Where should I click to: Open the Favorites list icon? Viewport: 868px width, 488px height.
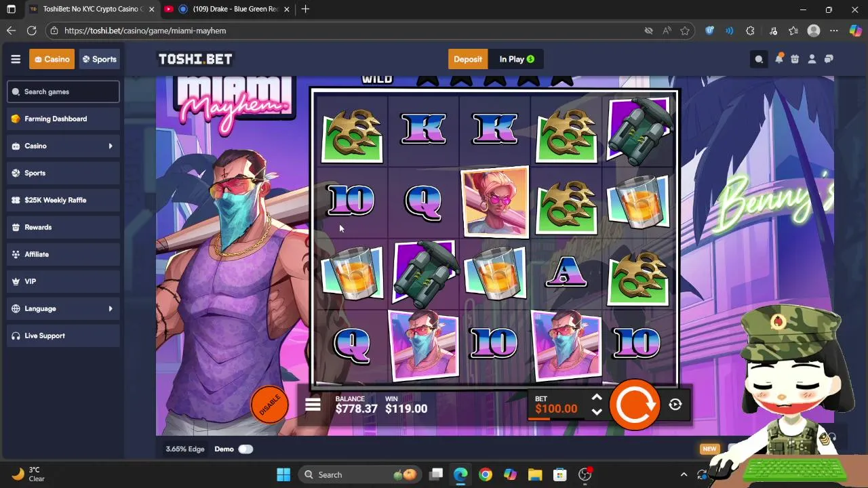point(793,30)
